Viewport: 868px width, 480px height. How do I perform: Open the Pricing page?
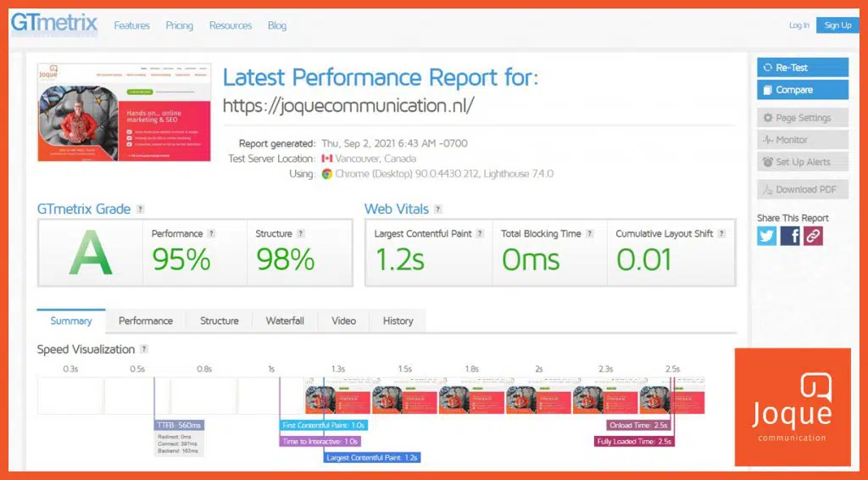click(x=180, y=25)
